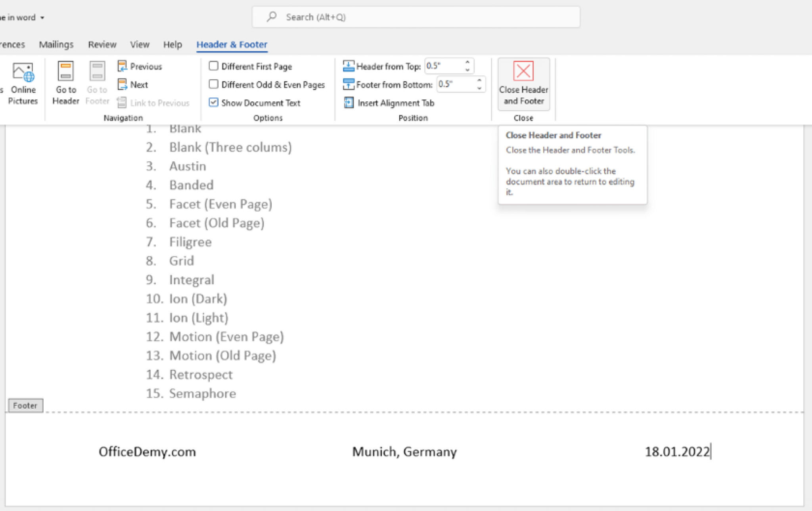
Task: Open the Mailings tab
Action: click(x=56, y=44)
